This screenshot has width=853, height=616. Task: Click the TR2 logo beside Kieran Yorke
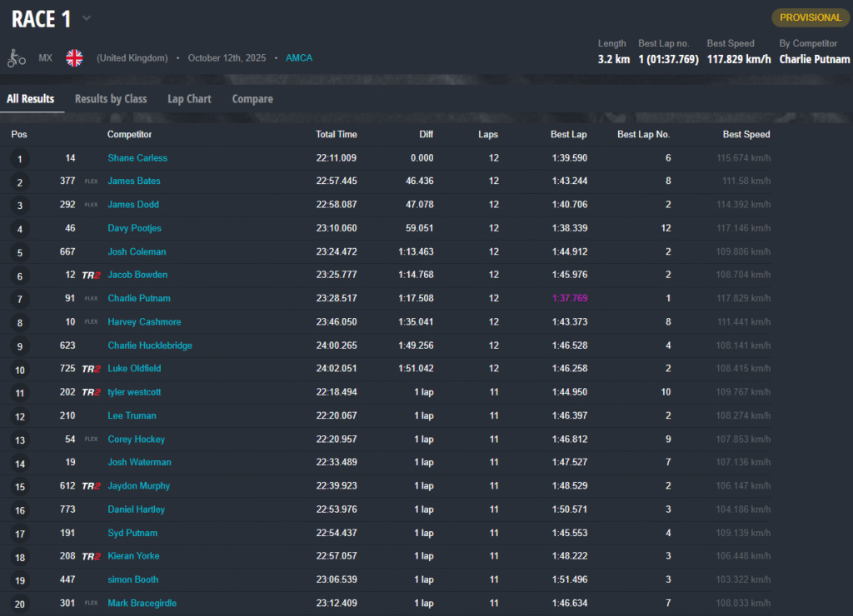91,556
